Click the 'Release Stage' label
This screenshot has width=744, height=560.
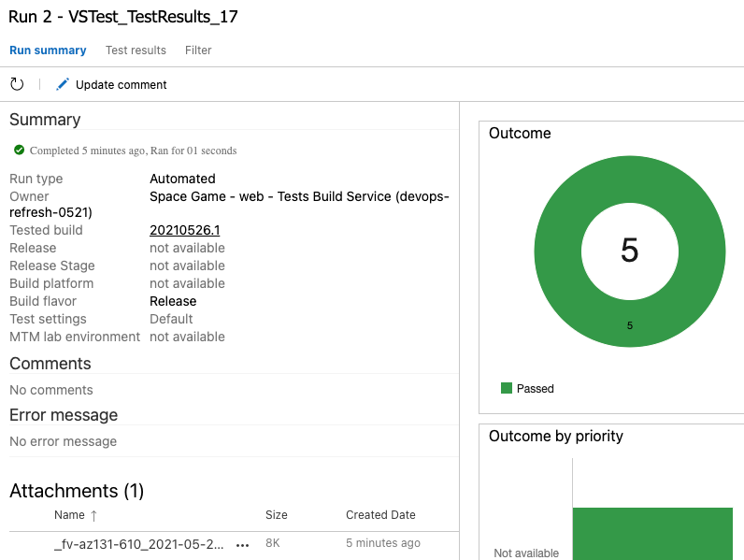click(x=52, y=266)
